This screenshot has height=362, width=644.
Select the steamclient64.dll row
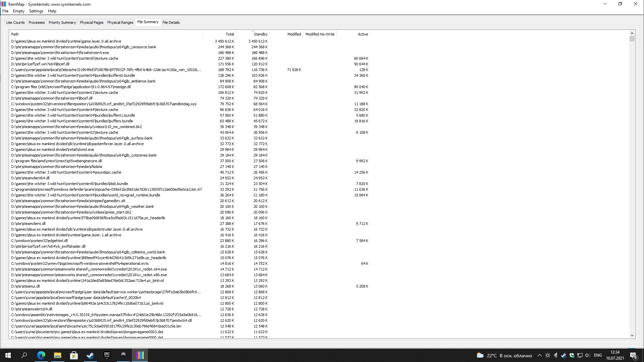click(190, 178)
